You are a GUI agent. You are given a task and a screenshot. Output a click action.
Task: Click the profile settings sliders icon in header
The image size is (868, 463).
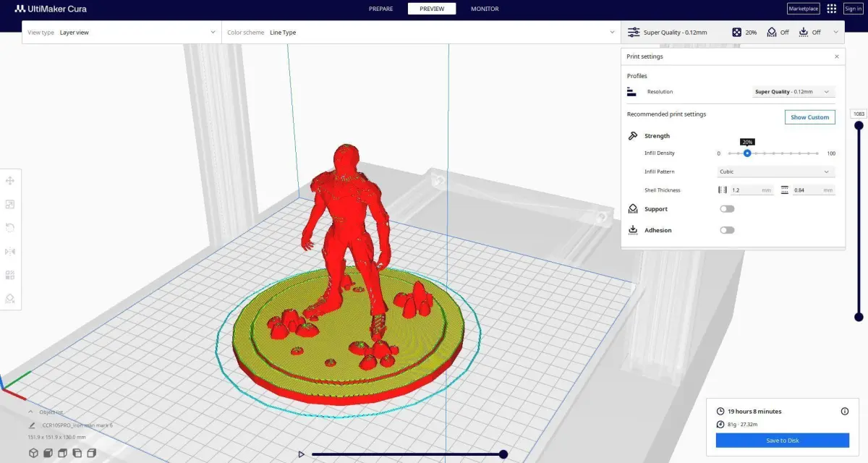(634, 33)
